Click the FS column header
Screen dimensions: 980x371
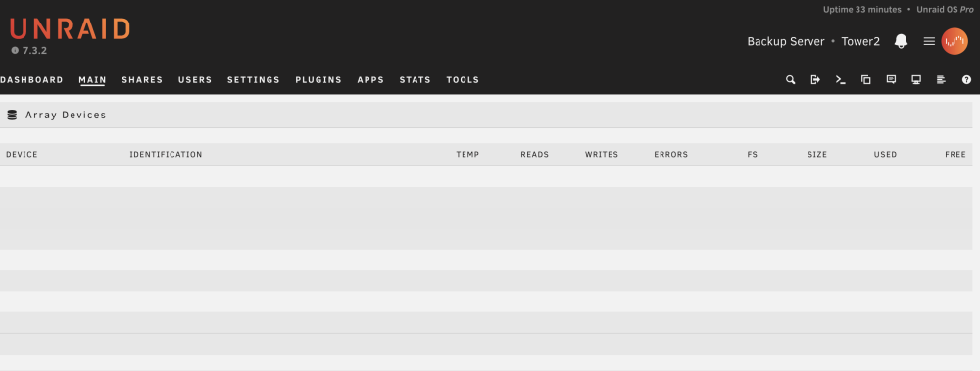click(752, 155)
